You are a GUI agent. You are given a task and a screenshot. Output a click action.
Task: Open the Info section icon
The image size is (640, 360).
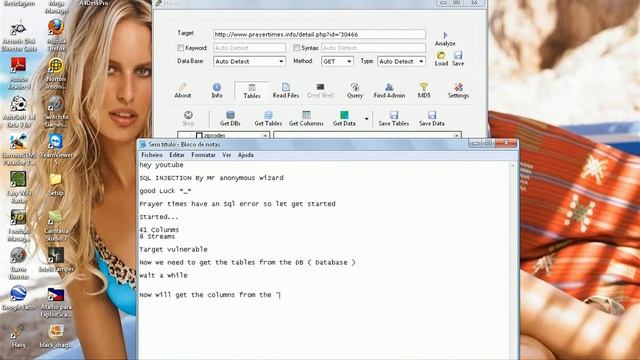click(x=217, y=87)
